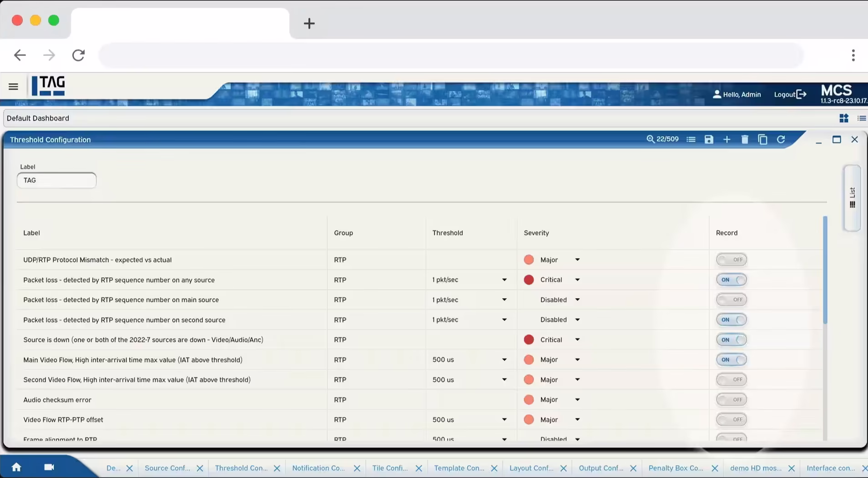Refresh the threshold configuration

pyautogui.click(x=781, y=139)
